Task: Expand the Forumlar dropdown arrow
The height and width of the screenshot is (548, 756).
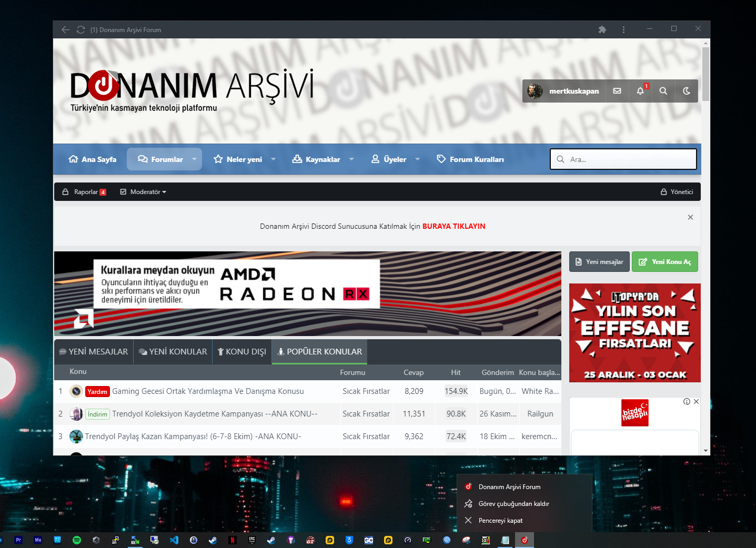Action: pos(194,159)
